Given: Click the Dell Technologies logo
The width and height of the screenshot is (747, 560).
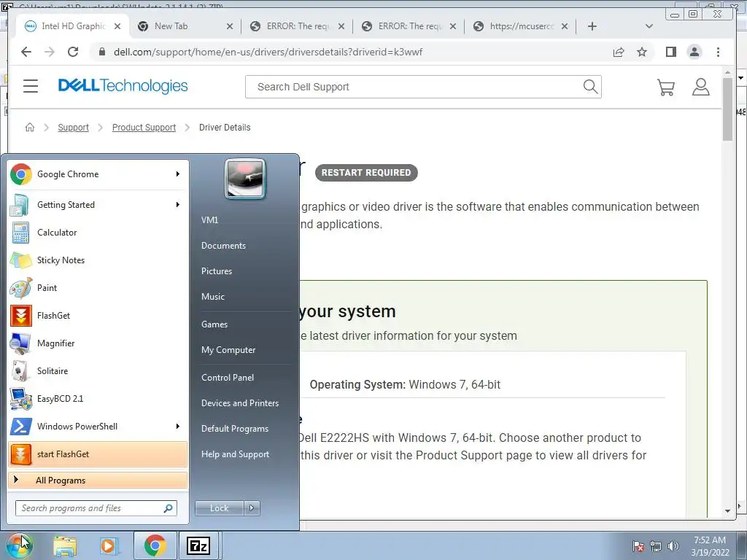Looking at the screenshot, I should [123, 86].
